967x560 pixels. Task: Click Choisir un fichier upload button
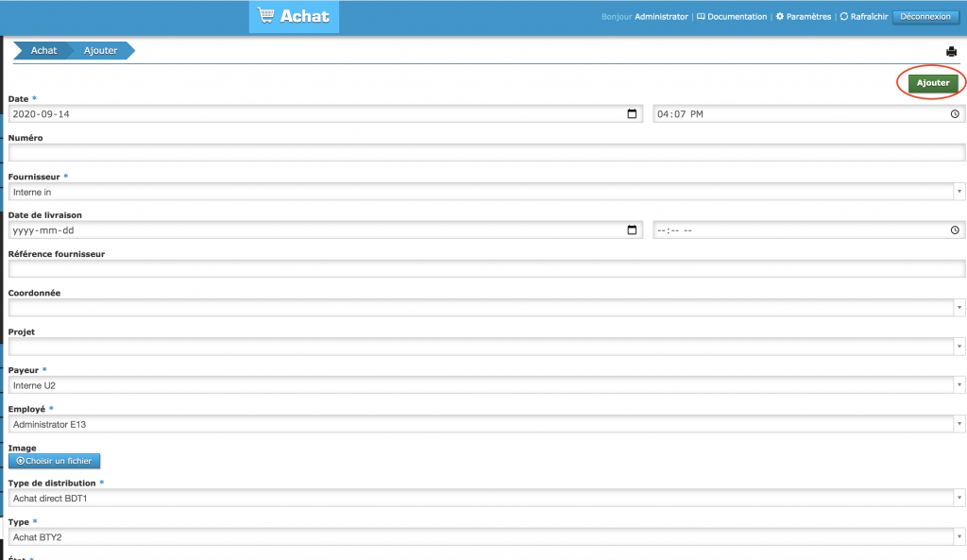tap(55, 461)
